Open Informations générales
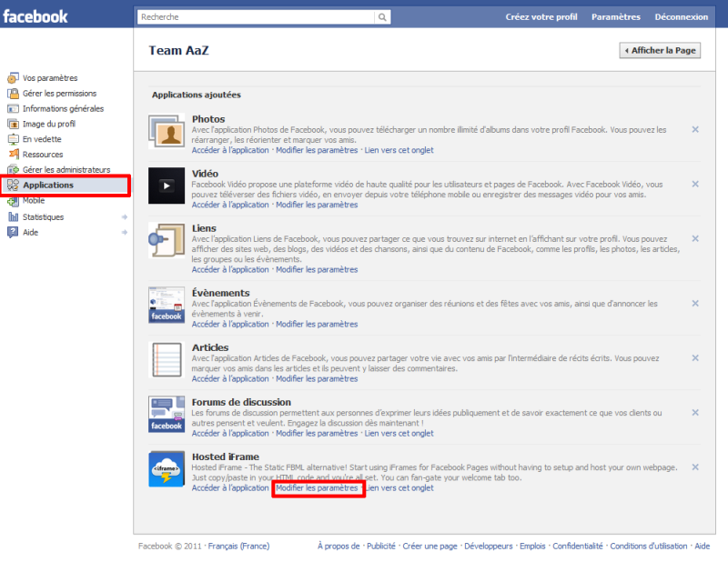 pyautogui.click(x=63, y=108)
